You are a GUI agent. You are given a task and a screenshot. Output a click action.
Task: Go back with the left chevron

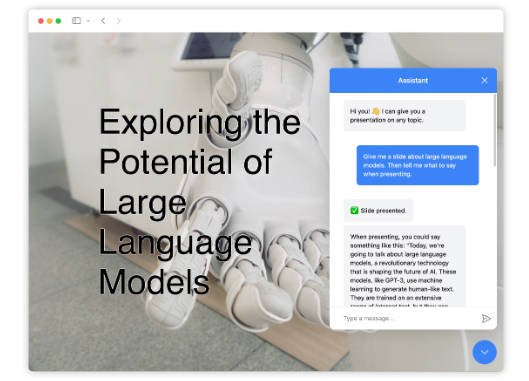103,21
